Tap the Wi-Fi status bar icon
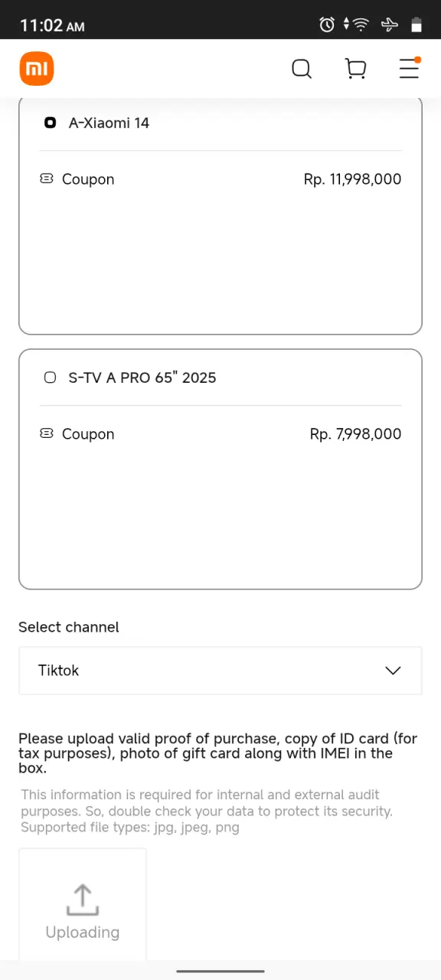The width and height of the screenshot is (441, 980). (361, 24)
